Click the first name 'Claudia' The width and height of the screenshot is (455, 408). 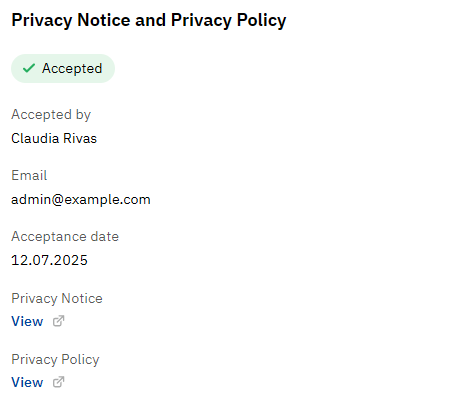click(x=35, y=138)
